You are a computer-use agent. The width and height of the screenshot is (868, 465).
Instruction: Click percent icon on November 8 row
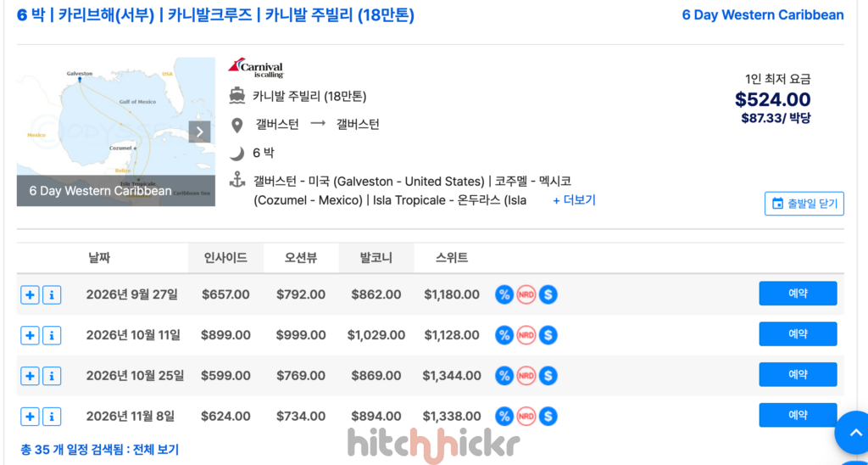[504, 417]
